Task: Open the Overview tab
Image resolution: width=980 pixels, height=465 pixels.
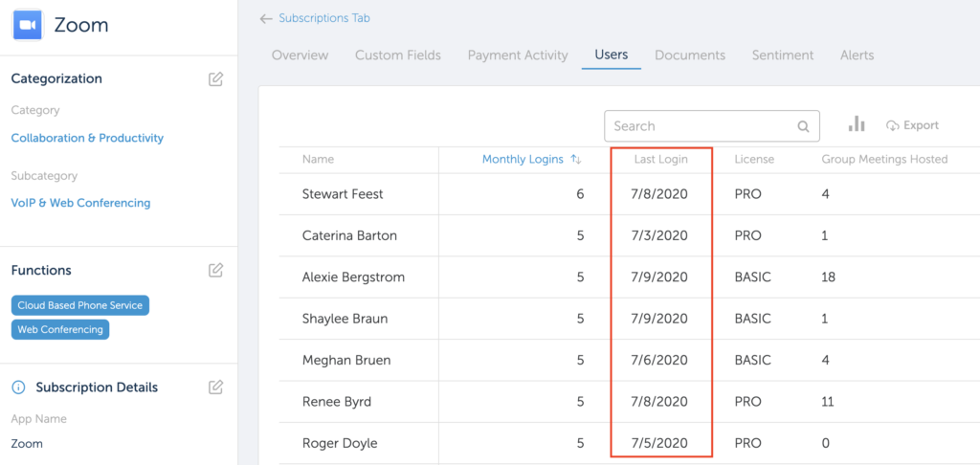Action: point(300,55)
